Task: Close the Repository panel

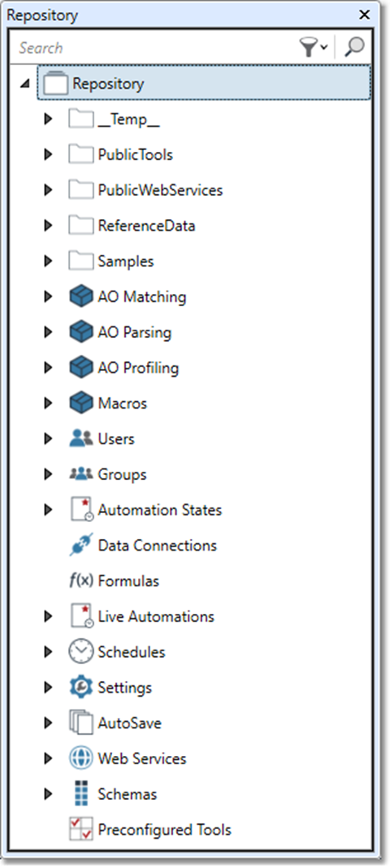Action: tap(365, 15)
